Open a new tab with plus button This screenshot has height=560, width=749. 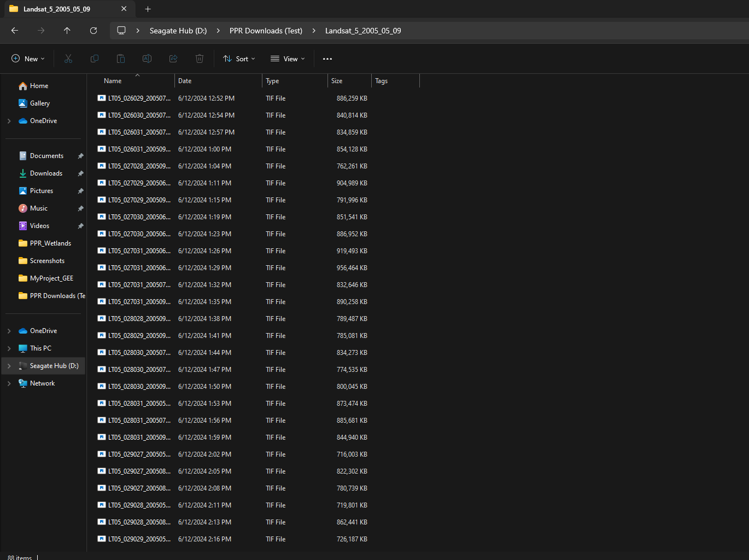148,9
